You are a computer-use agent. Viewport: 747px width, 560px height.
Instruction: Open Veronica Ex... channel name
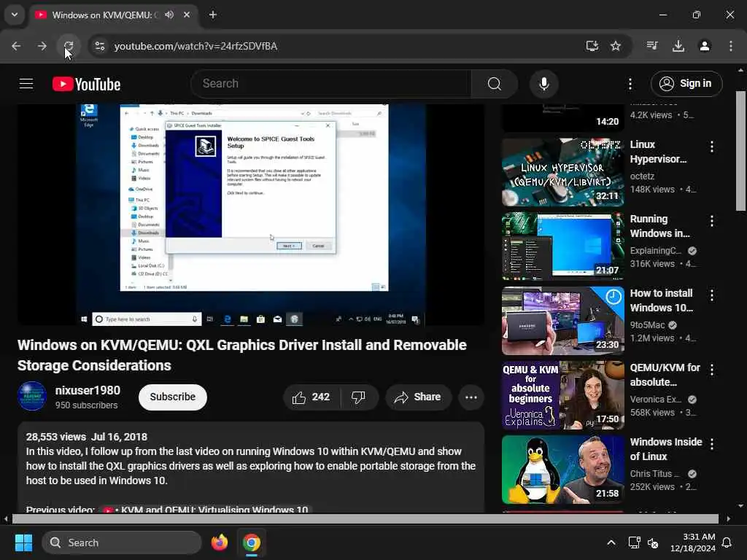(656, 400)
